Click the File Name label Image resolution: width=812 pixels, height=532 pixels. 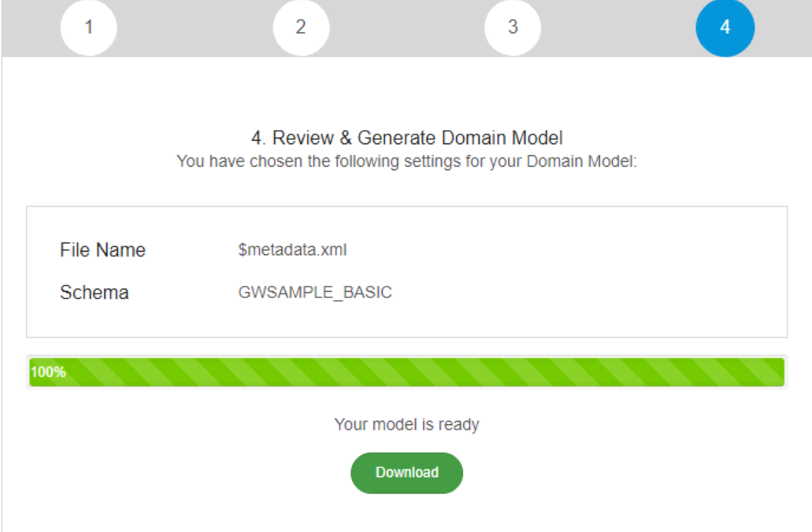pos(102,250)
